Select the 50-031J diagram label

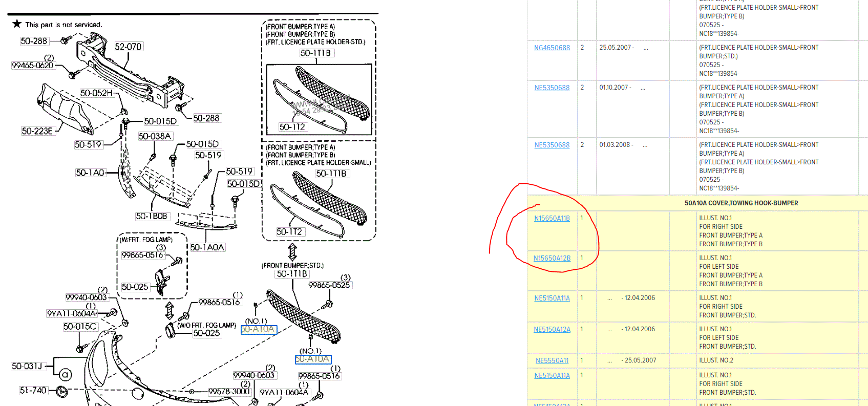[x=27, y=366]
